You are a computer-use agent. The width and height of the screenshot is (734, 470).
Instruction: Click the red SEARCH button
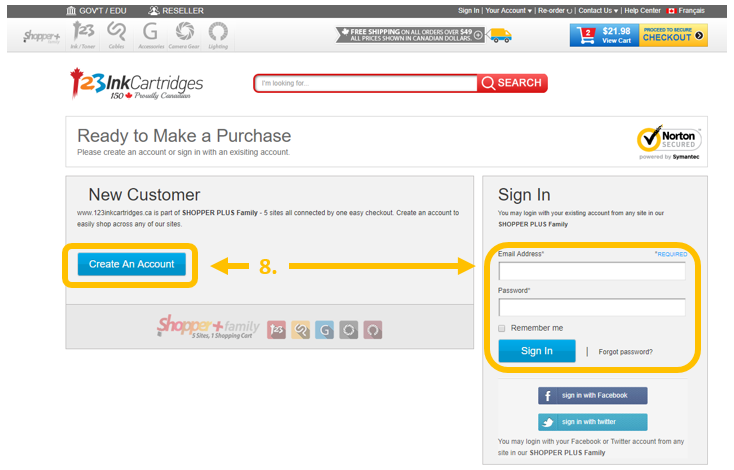pyautogui.click(x=512, y=83)
